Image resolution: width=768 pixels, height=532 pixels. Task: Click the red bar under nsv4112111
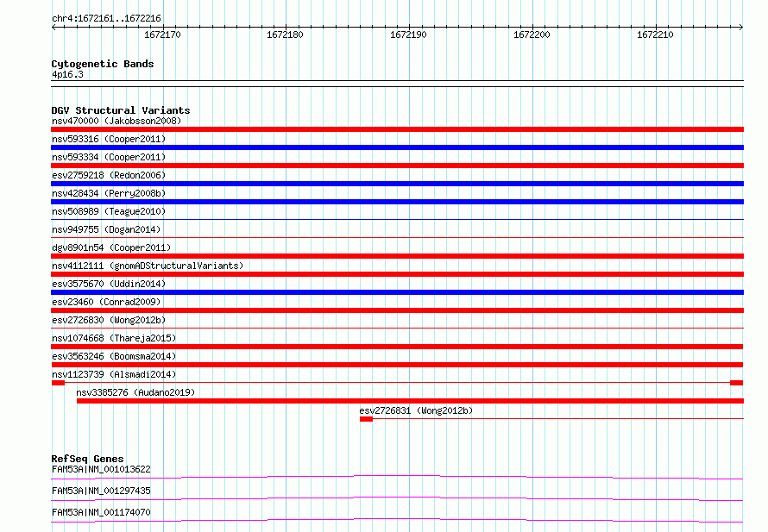pos(397,274)
